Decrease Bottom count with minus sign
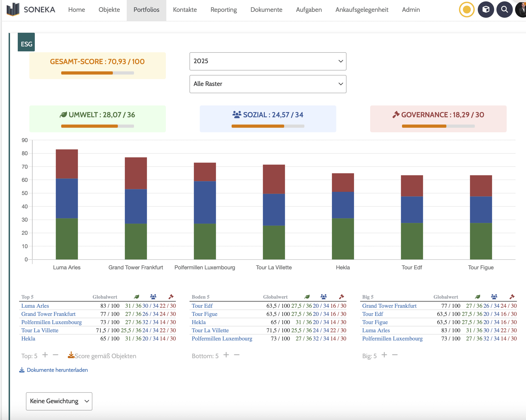Screen dimensions: 526x420 [237, 355]
